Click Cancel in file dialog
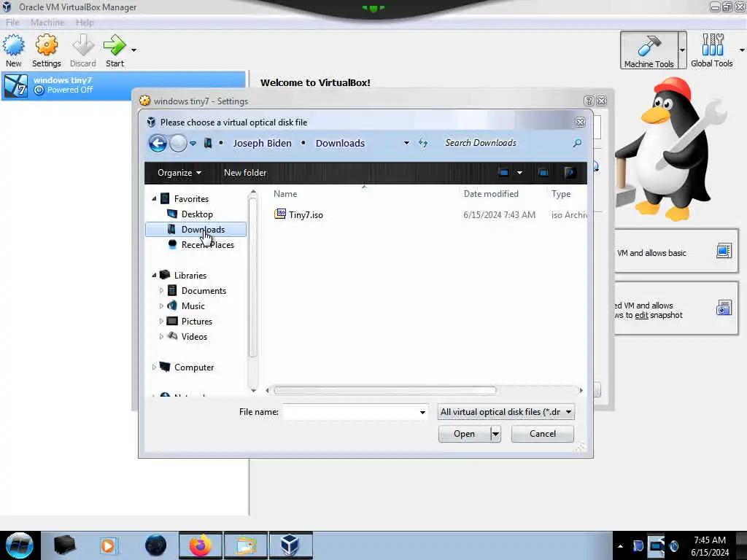This screenshot has height=560, width=747. click(542, 434)
